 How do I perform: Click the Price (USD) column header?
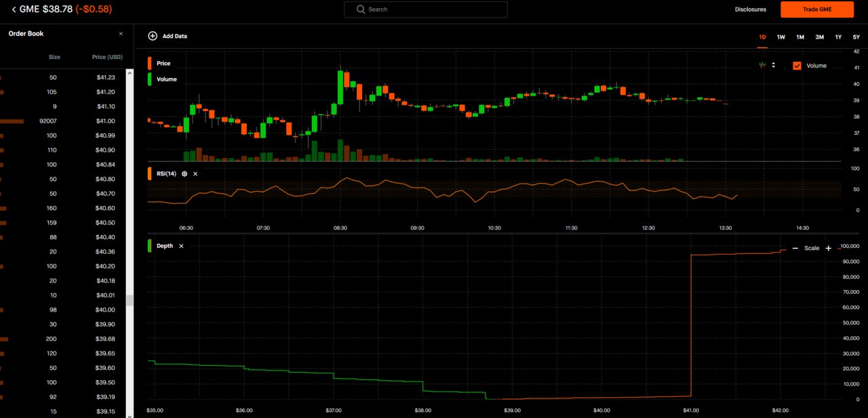(x=107, y=58)
